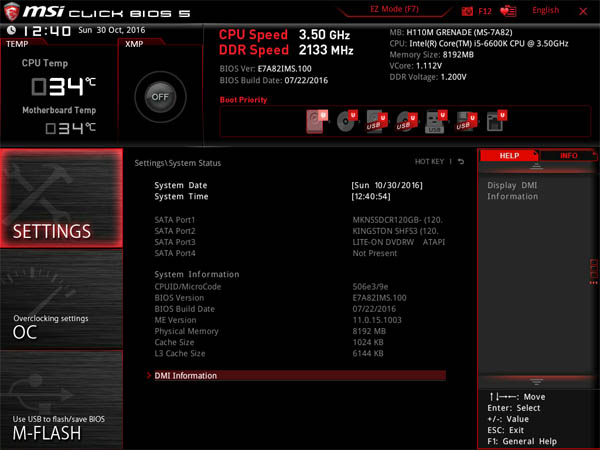
Task: Click the MSI dragon shield logo
Action: [11, 11]
